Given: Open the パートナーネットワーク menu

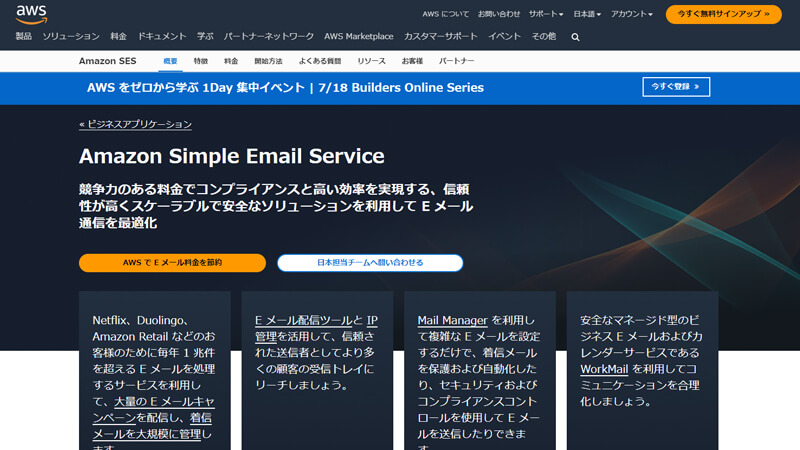Looking at the screenshot, I should 269,36.
